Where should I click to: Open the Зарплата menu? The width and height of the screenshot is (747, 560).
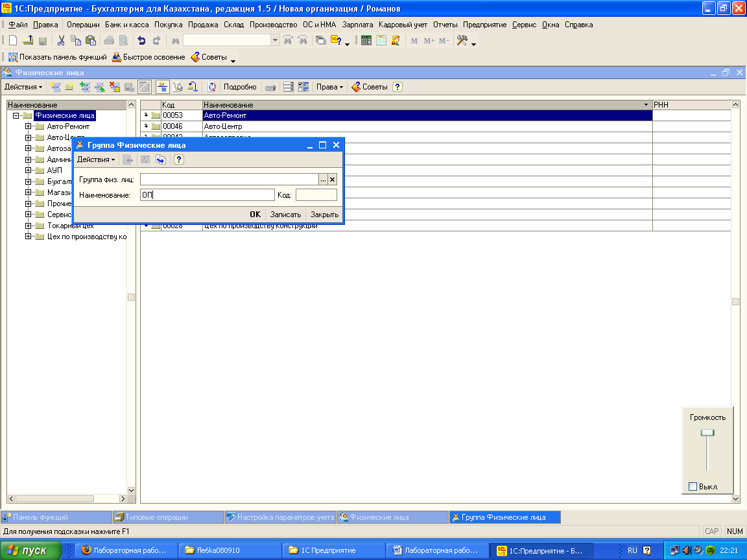tap(357, 25)
